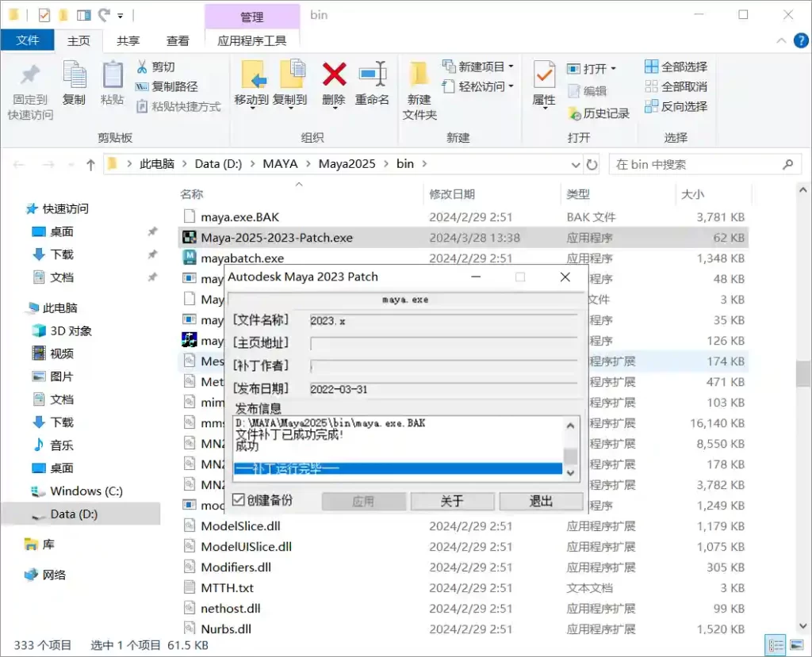
Task: Open the 文件 (File) menu tab
Action: pyautogui.click(x=28, y=40)
